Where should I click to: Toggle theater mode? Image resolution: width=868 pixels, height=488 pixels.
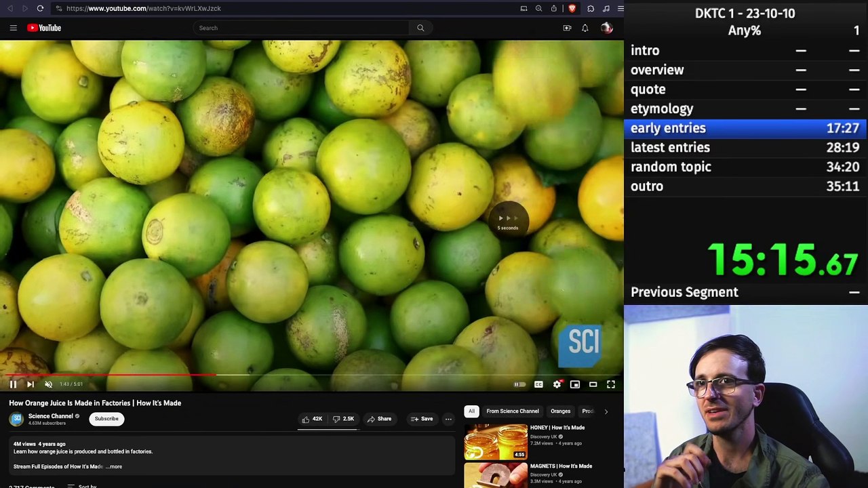click(593, 384)
